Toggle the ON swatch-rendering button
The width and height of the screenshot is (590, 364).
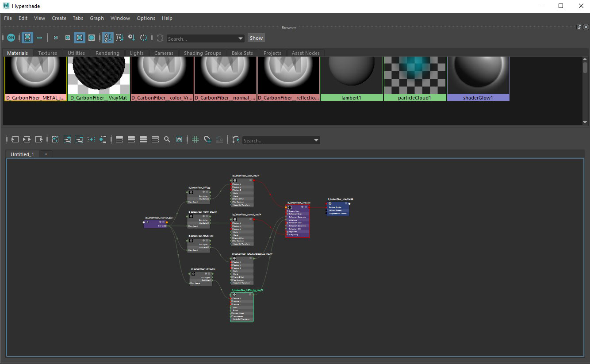click(x=11, y=38)
